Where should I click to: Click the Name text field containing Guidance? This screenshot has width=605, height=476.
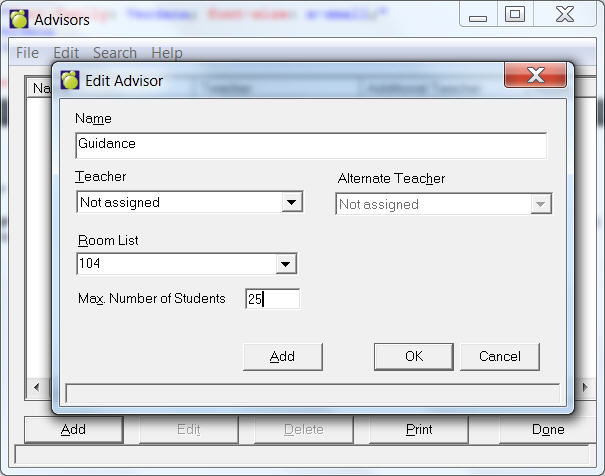pos(310,145)
